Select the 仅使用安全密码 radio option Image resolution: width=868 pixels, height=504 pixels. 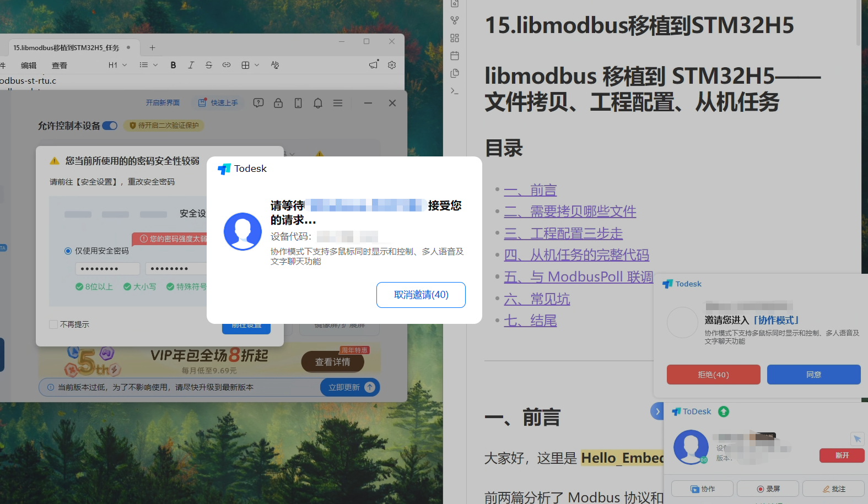[x=68, y=251]
